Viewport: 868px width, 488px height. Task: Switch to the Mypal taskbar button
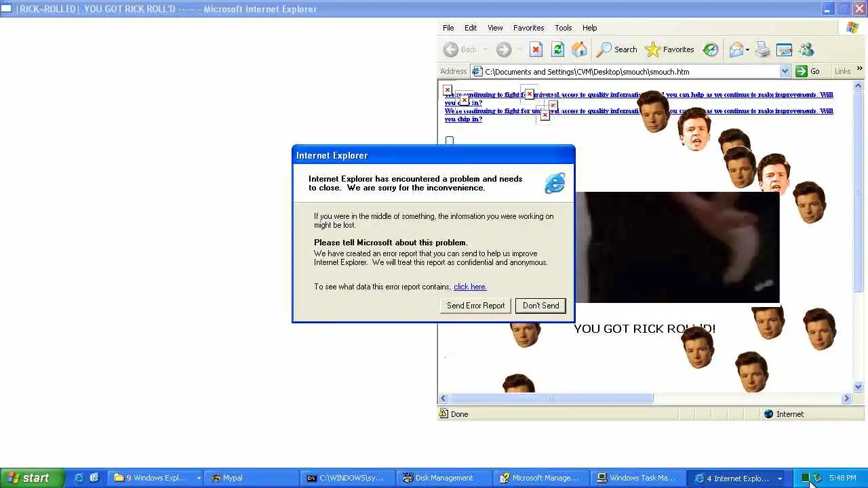pos(252,478)
